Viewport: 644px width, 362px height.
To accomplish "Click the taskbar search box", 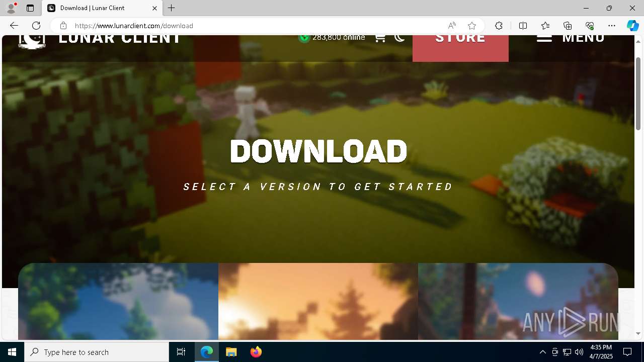I will [x=97, y=352].
